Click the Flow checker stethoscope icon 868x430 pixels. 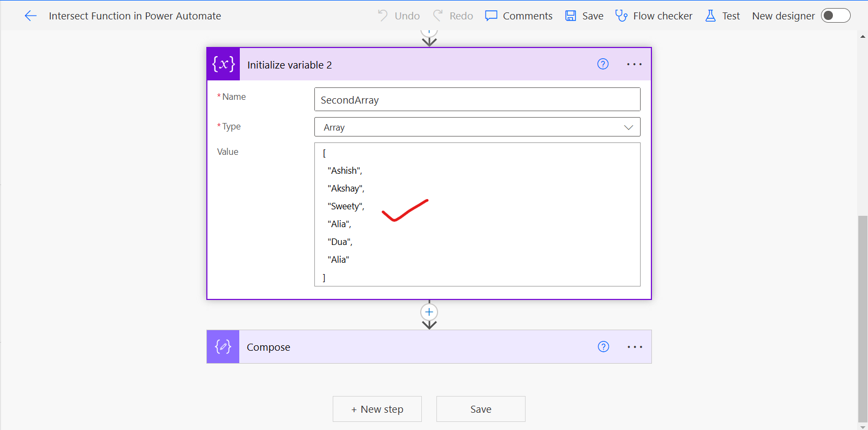pyautogui.click(x=621, y=16)
